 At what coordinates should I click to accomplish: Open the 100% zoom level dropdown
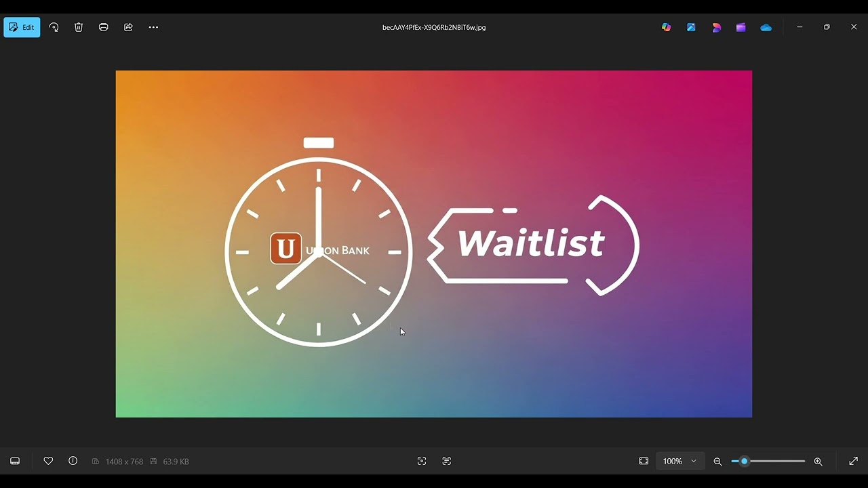coord(680,461)
